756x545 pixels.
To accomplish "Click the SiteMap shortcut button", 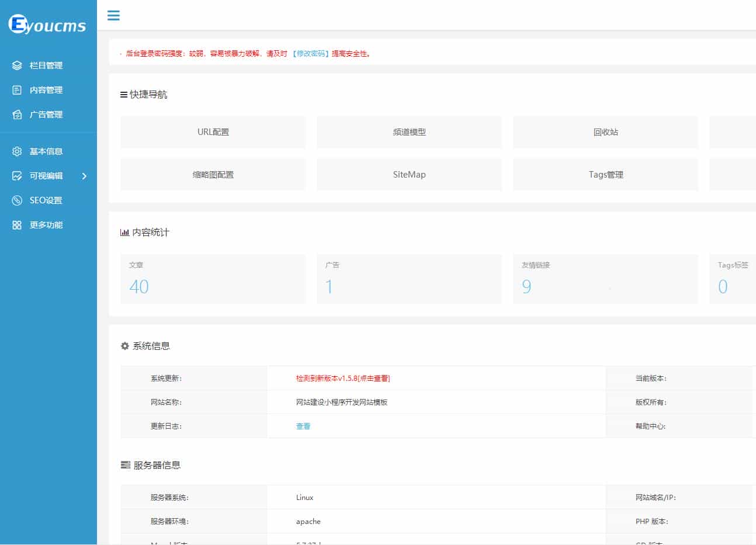I will 410,175.
